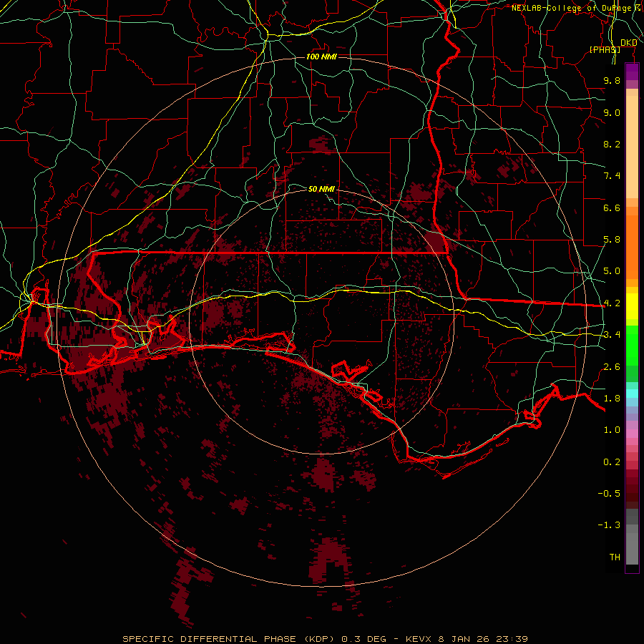Click the 5.0 value on the color scale
This screenshot has width=644, height=644.
coord(612,271)
